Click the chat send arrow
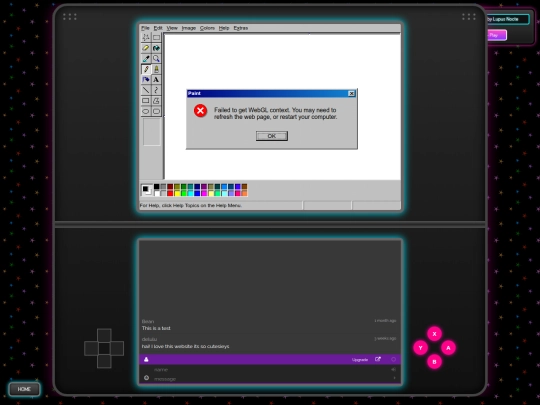The height and width of the screenshot is (405, 540). click(x=394, y=378)
